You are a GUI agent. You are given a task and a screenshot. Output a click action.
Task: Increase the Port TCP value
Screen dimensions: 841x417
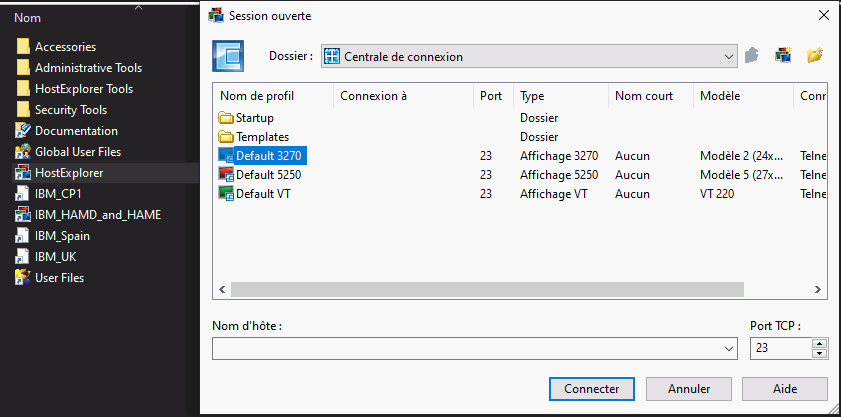pos(820,343)
